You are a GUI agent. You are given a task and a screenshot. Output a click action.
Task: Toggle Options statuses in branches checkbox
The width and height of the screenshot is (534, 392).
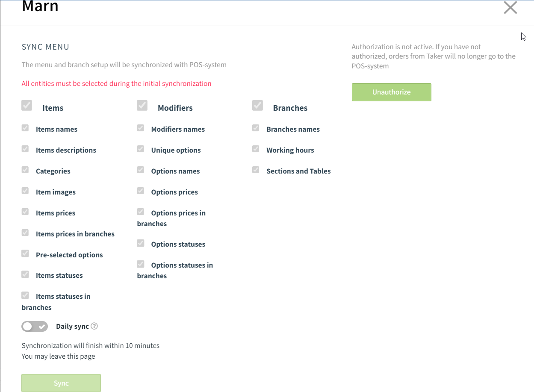[x=141, y=264]
